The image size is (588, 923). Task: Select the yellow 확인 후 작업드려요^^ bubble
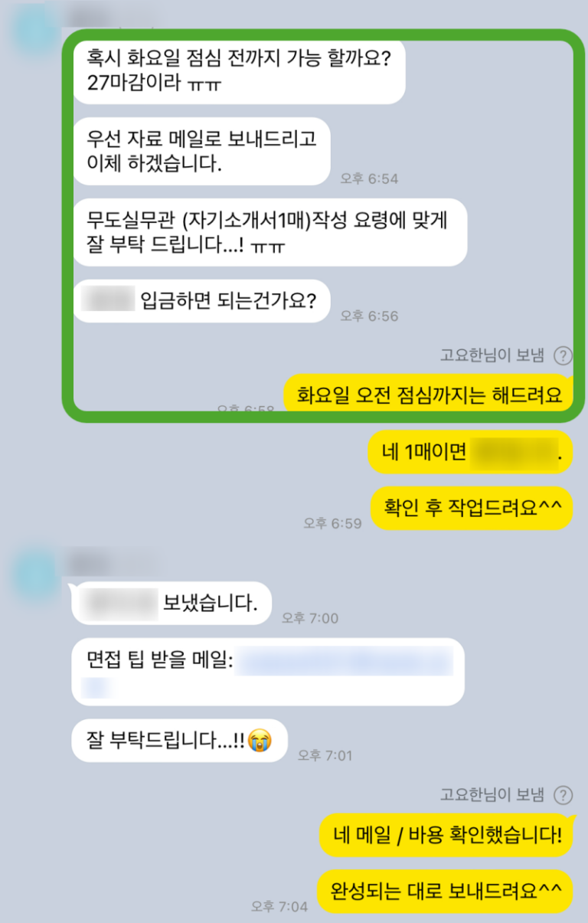coord(472,509)
